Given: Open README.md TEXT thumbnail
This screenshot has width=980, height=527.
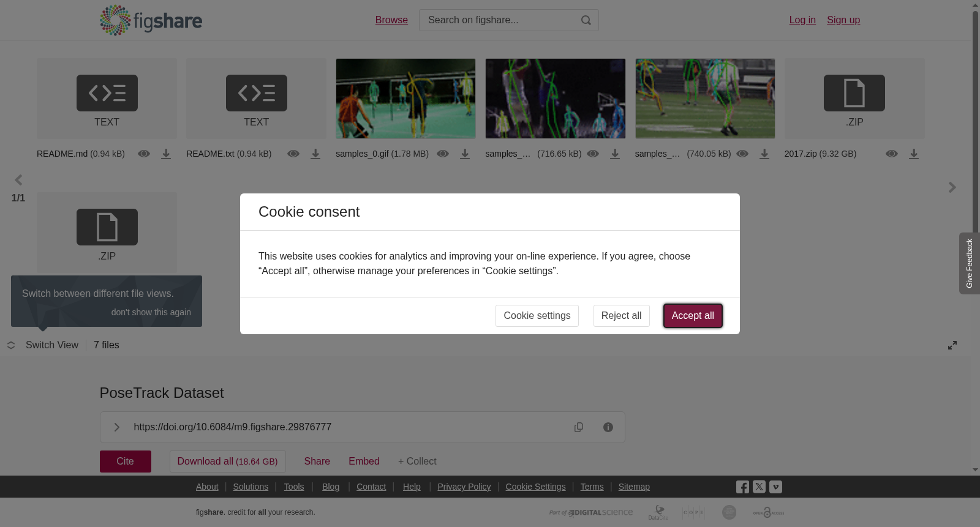Looking at the screenshot, I should (x=107, y=99).
